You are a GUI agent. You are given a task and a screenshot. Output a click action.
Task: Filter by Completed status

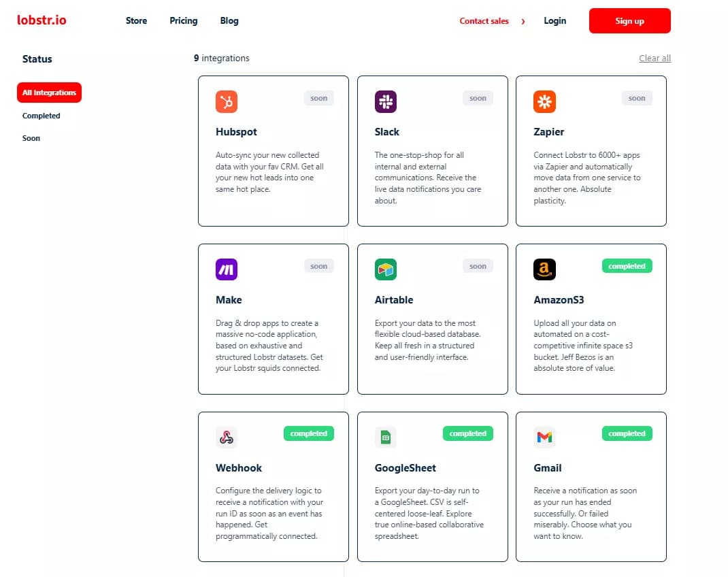coord(41,116)
